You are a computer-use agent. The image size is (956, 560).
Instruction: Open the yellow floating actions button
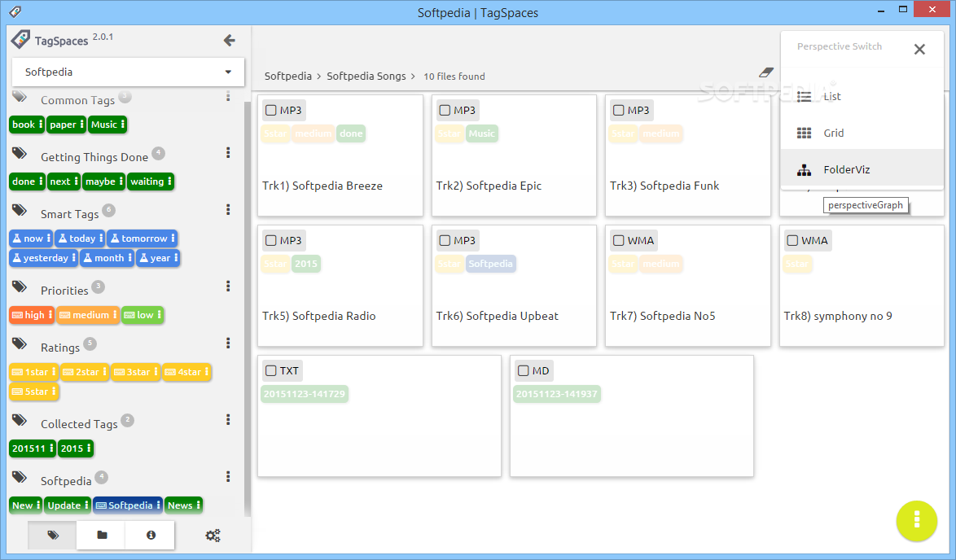click(x=916, y=520)
